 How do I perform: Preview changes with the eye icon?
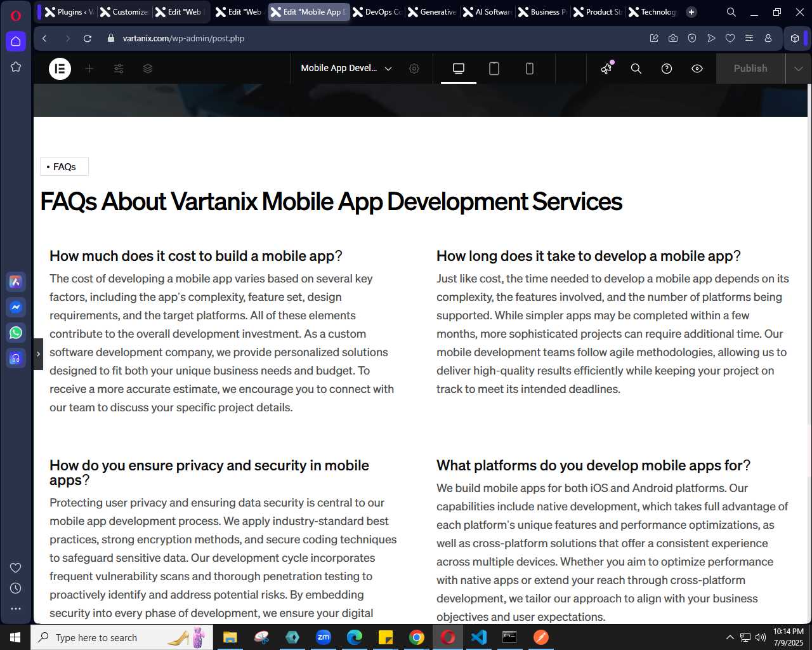point(697,69)
